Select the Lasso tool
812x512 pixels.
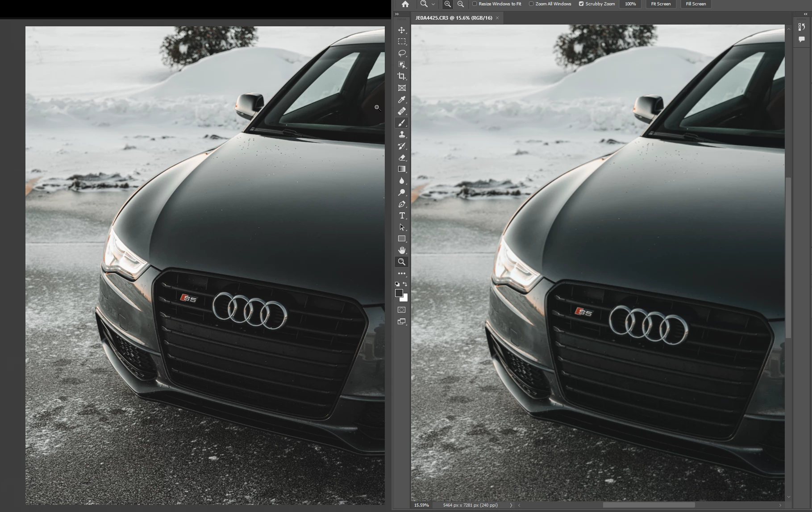(x=402, y=53)
